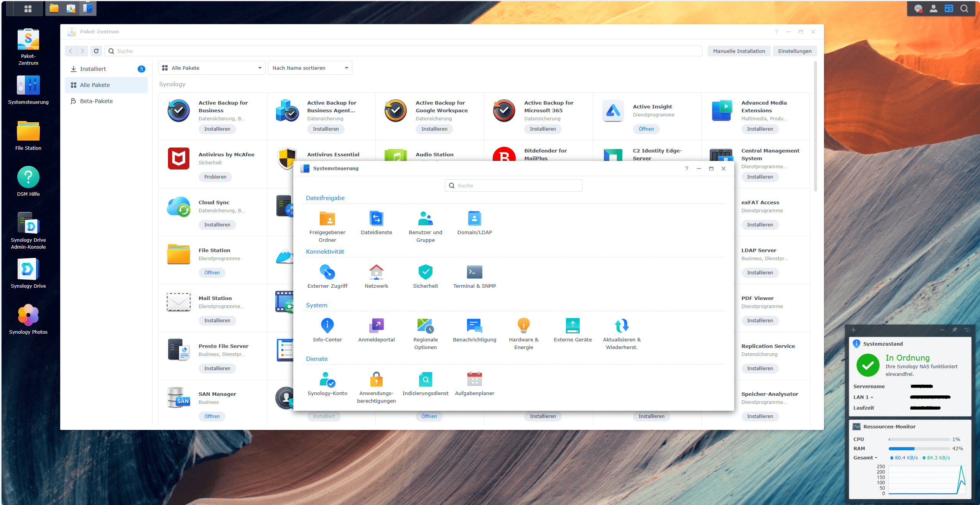Image resolution: width=980 pixels, height=505 pixels.
Task: Focus the Systemsteuerung search field
Action: 513,185
